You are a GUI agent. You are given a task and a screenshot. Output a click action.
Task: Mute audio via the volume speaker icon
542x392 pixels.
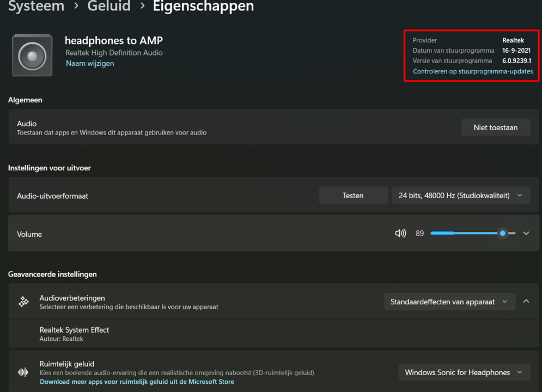[x=400, y=233]
